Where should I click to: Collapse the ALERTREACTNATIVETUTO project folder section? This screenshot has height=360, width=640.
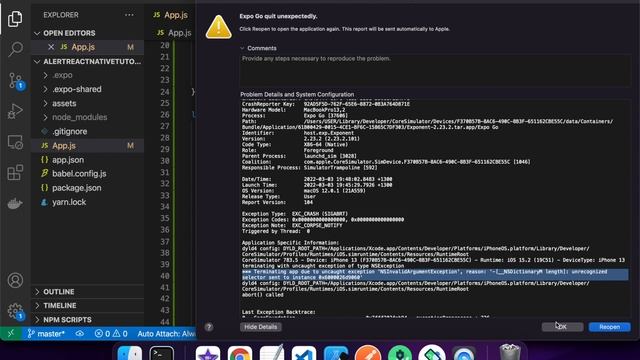tap(87, 62)
